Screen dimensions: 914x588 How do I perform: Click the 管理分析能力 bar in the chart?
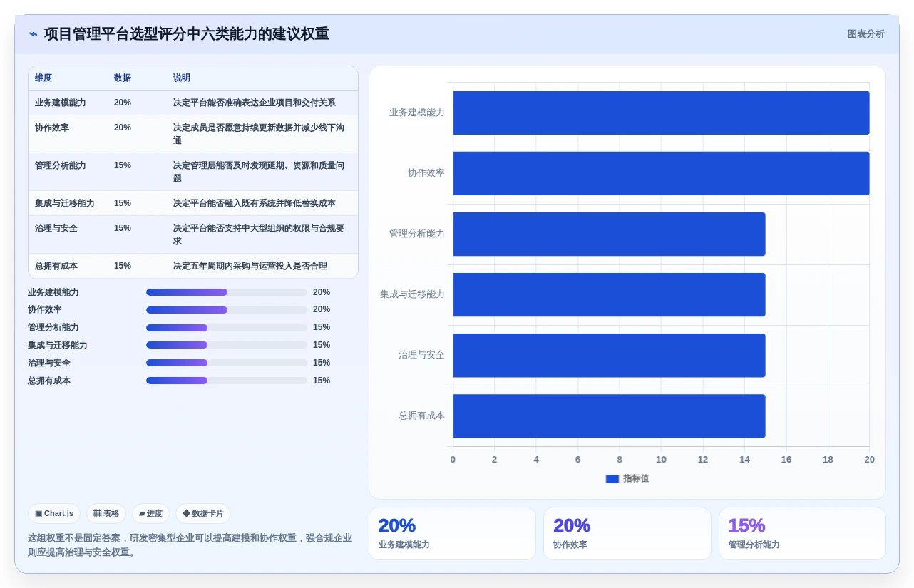(609, 234)
